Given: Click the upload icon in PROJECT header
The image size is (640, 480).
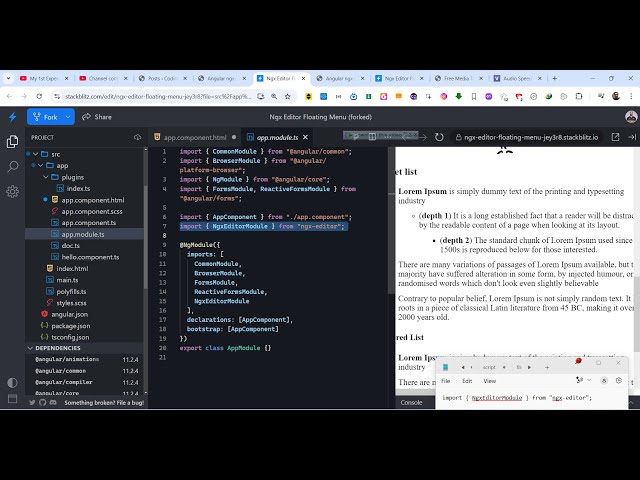Looking at the screenshot, I should click(137, 137).
